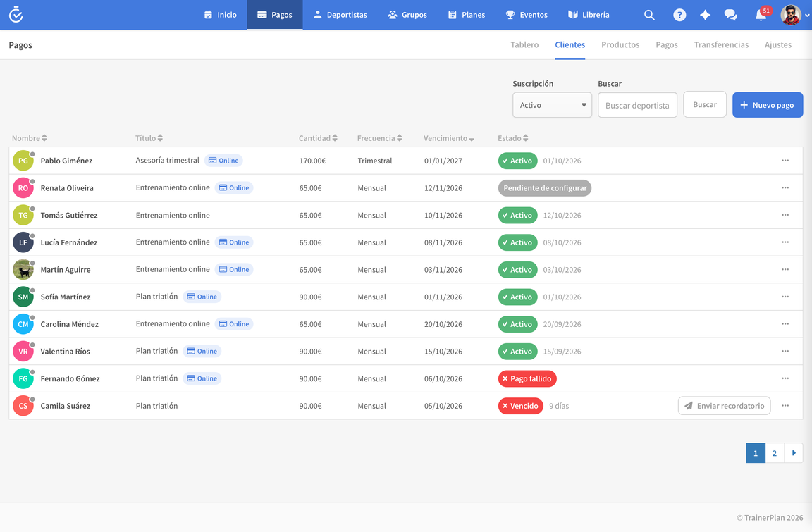Click the Buscar button

705,104
